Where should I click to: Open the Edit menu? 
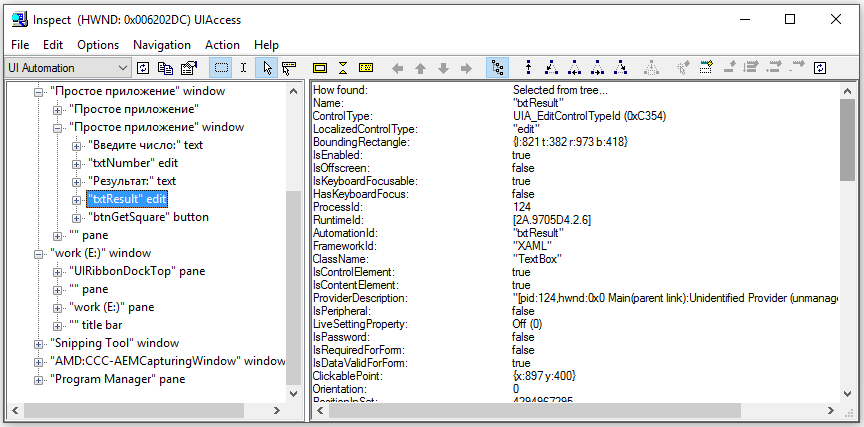tap(53, 45)
